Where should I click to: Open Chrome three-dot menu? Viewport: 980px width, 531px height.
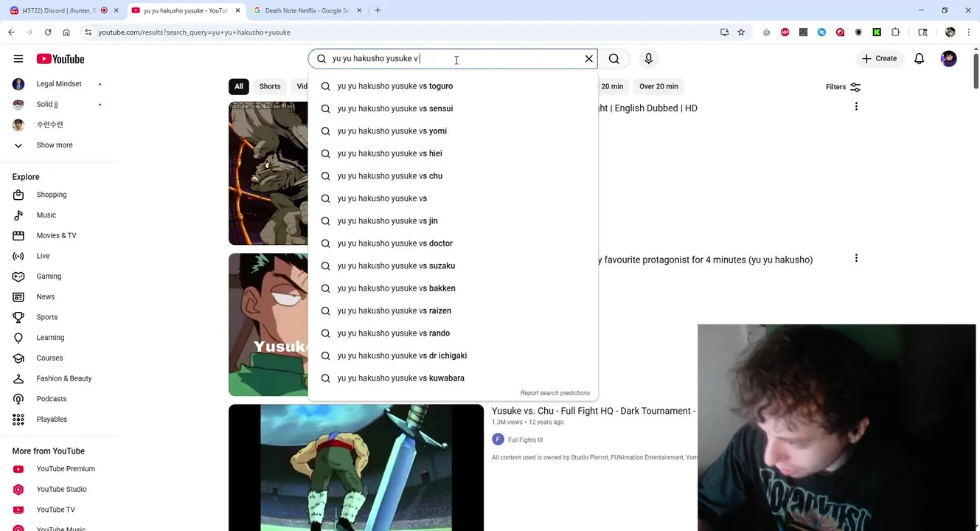(x=968, y=32)
